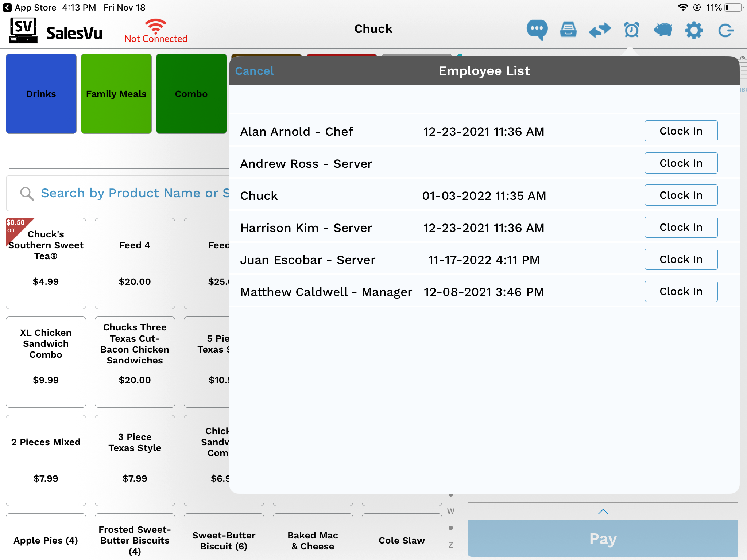Clock in Matthew Caldwell - Manager
This screenshot has height=560, width=747.
681,291
